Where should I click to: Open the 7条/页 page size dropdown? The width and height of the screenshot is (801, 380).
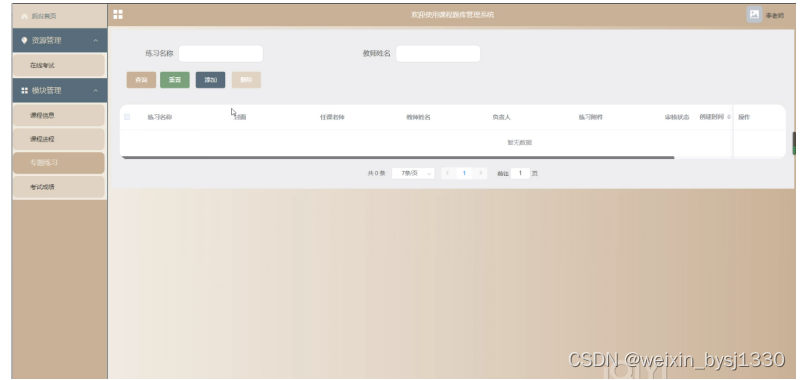(413, 173)
